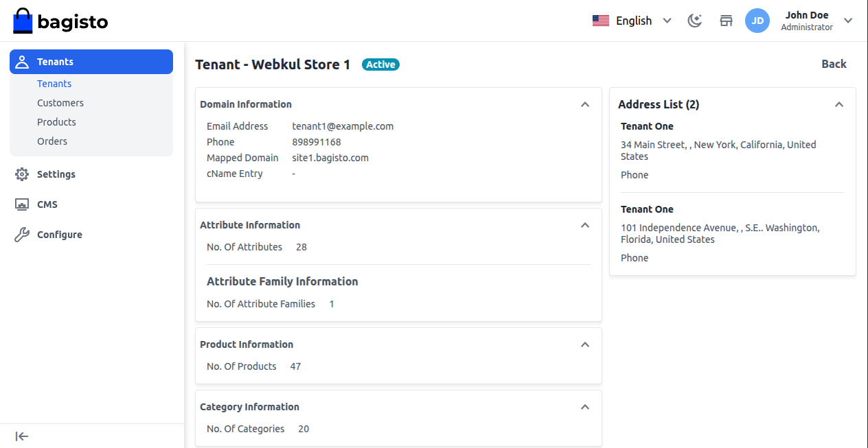Screen dimensions: 868x448
Task: Select the Configure wrench icon
Action: tap(22, 234)
